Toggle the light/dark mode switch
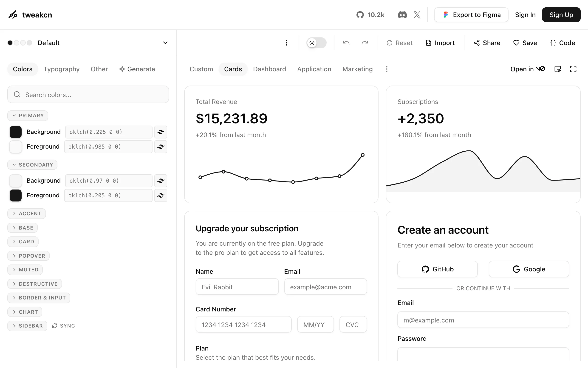Screen dimensions: 588x368 316,43
